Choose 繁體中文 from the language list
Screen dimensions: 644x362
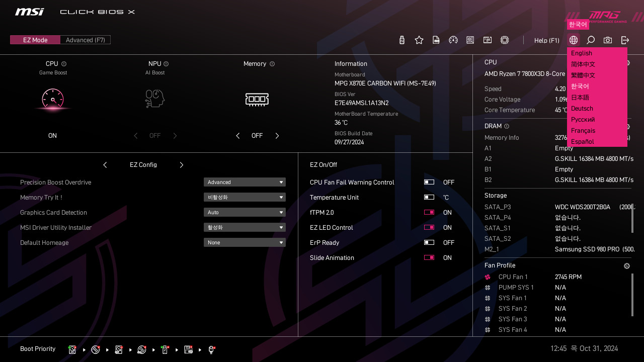597,75
